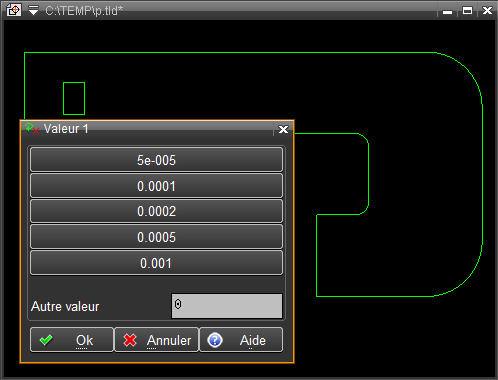Close the p.tld document window
Image resolution: width=498 pixels, height=380 pixels.
coord(487,11)
